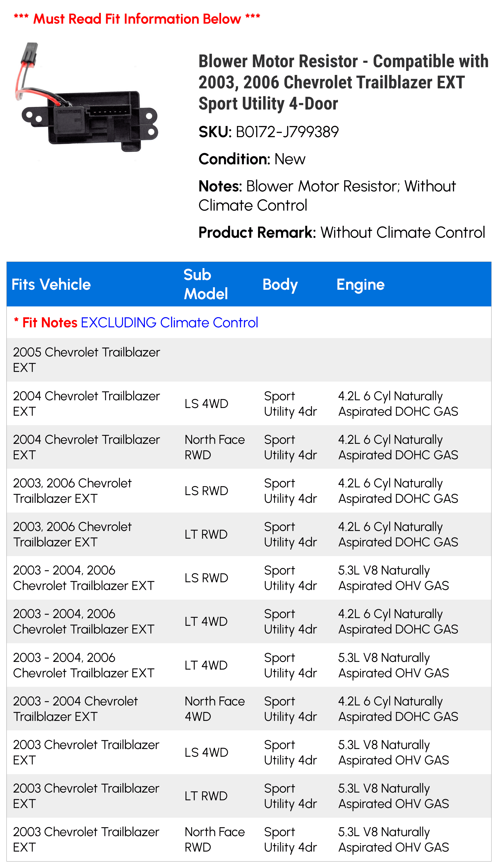Select the 2003, 2006 Trailblazer EXT LT RWD row
Screen dimensions: 498x868
pos(249,534)
